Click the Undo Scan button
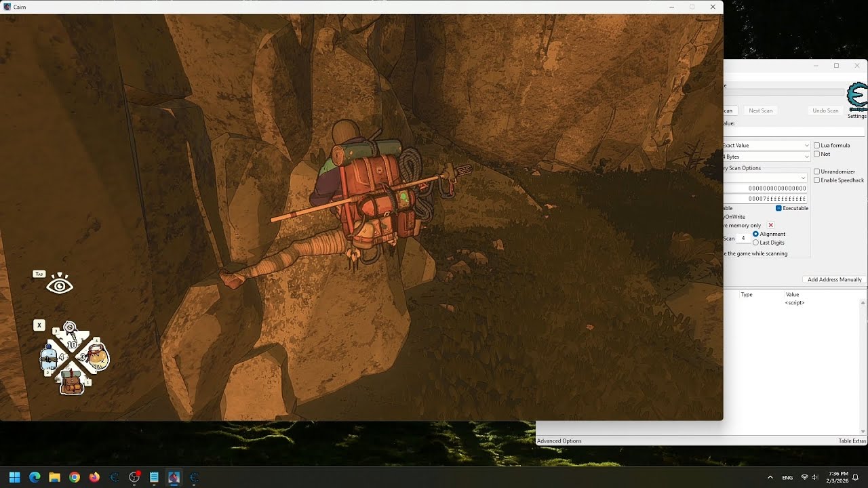Viewport: 868px width, 488px height. [x=825, y=110]
